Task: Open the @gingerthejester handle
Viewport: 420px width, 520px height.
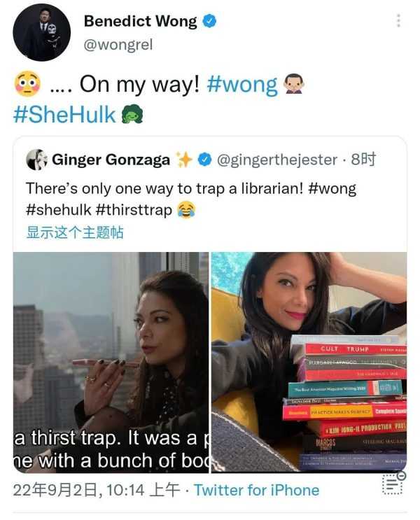Action: click(277, 160)
